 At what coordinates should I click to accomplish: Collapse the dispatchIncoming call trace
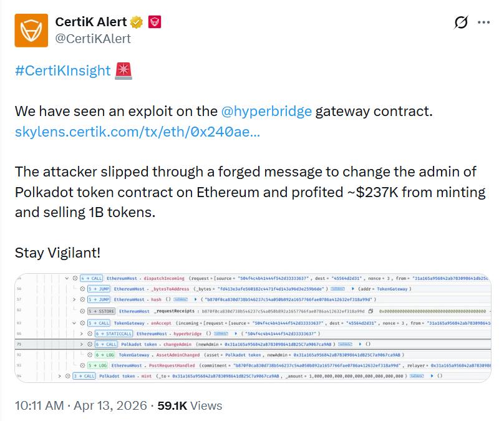(x=67, y=278)
